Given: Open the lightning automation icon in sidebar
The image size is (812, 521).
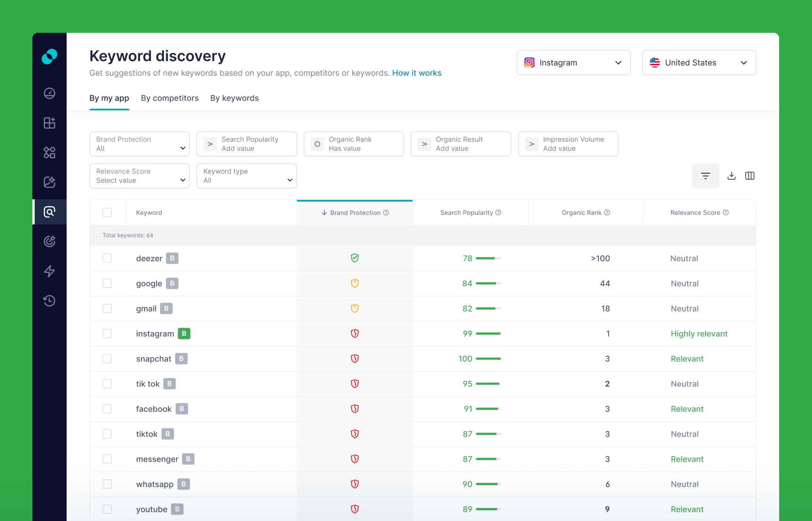Looking at the screenshot, I should pos(49,271).
